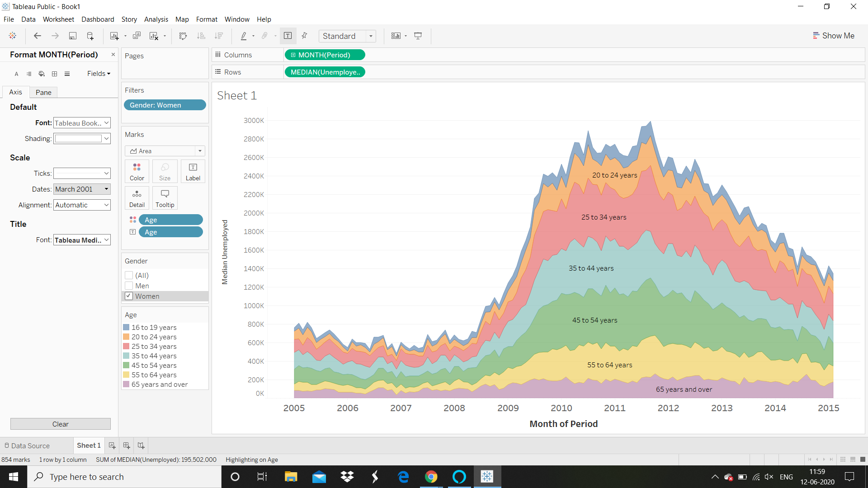
Task: Open the Color marks card button
Action: [137, 171]
